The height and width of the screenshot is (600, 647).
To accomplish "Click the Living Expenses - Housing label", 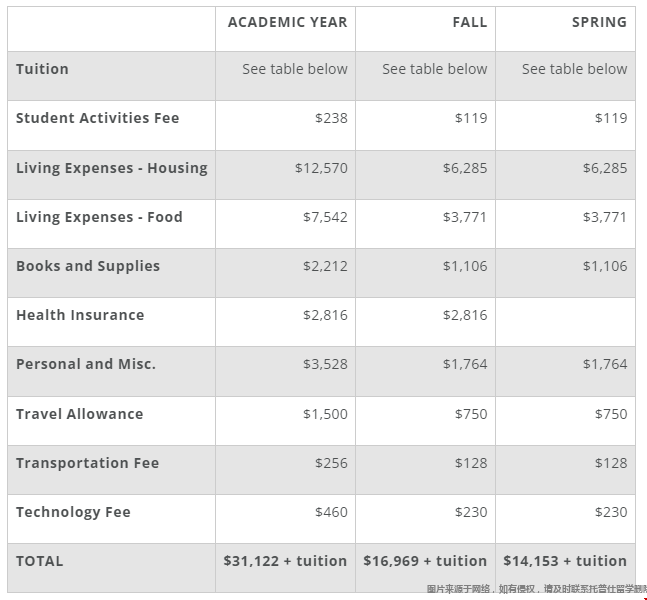I will 111,168.
